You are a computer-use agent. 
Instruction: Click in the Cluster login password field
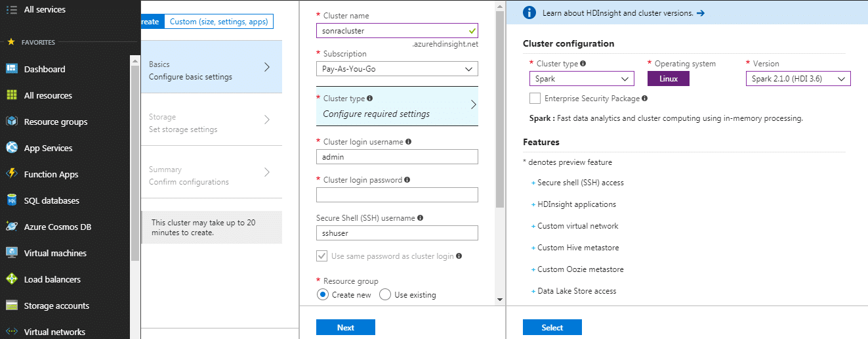pos(397,194)
